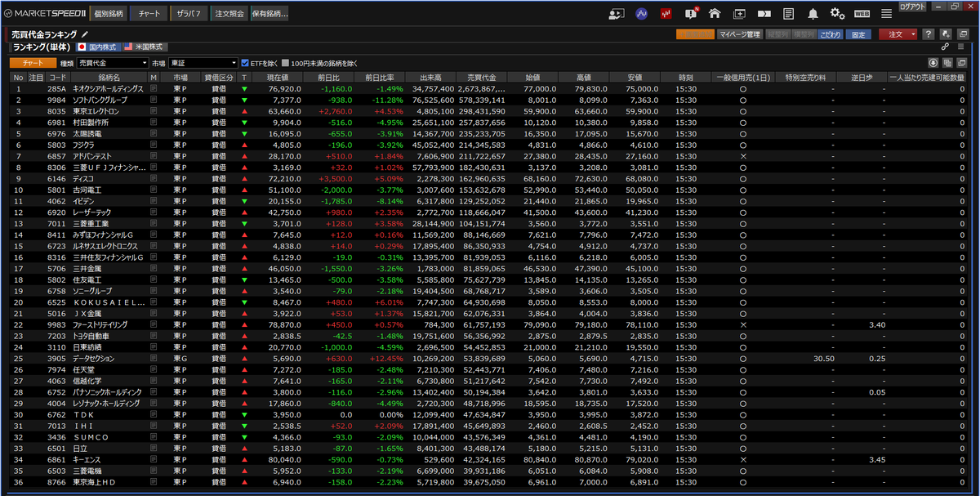Select the データセクション row

(x=490, y=358)
